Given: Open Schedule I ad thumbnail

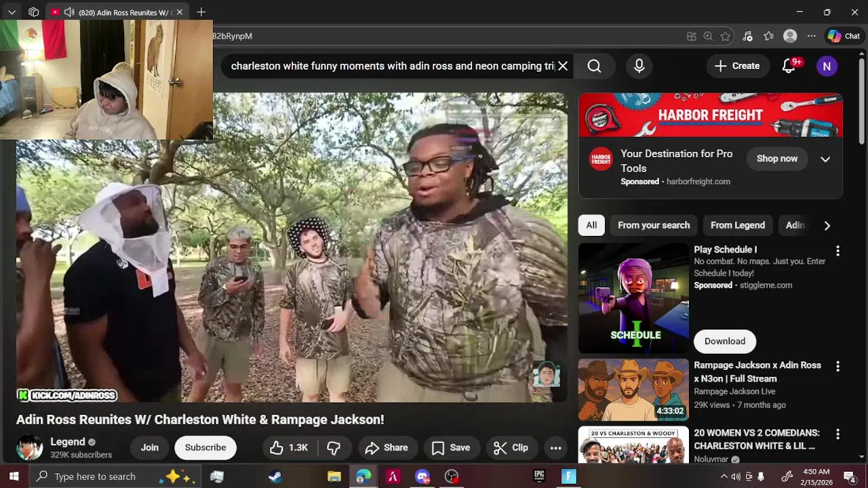Looking at the screenshot, I should [x=633, y=298].
